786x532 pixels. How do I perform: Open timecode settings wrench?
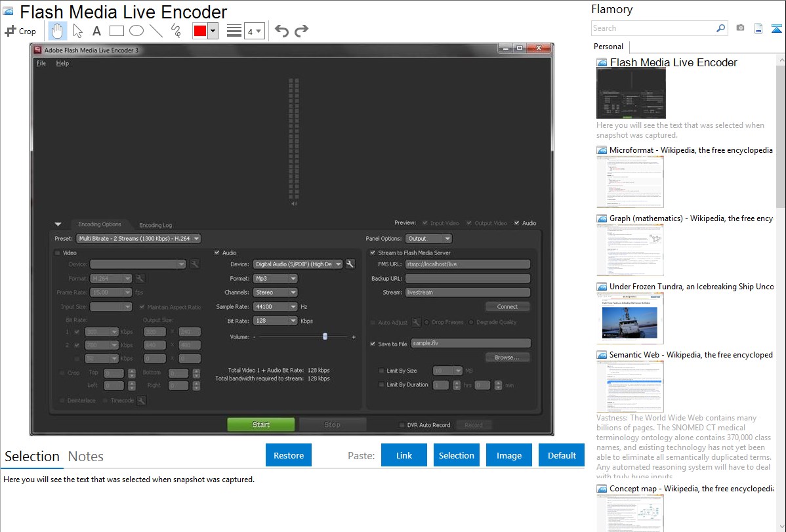coord(141,400)
